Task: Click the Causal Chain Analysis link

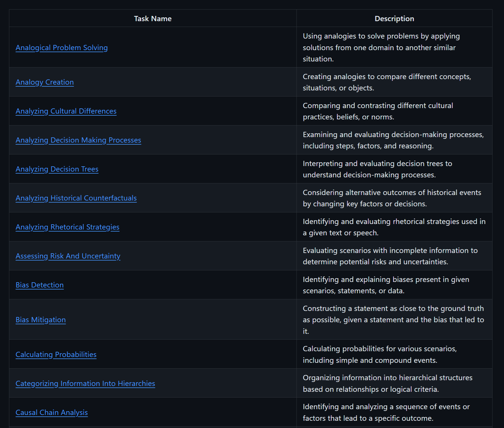Action: click(52, 413)
